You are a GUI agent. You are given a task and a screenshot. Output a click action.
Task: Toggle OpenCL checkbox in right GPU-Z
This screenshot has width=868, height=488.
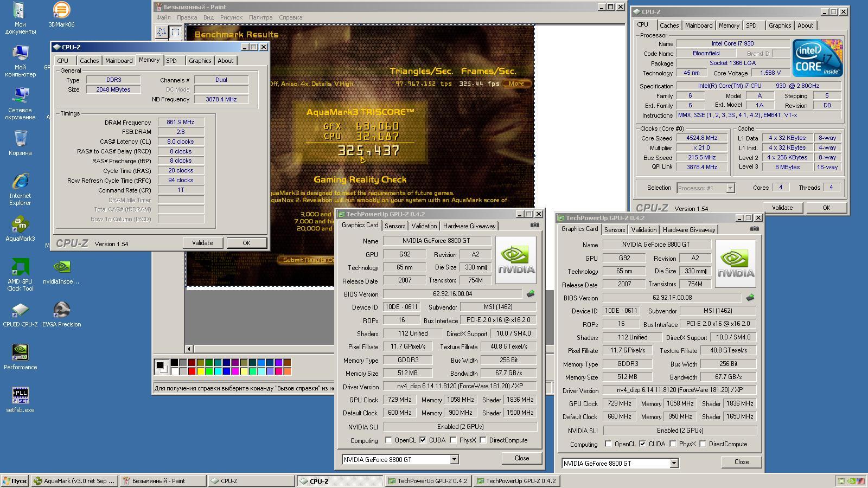click(608, 444)
